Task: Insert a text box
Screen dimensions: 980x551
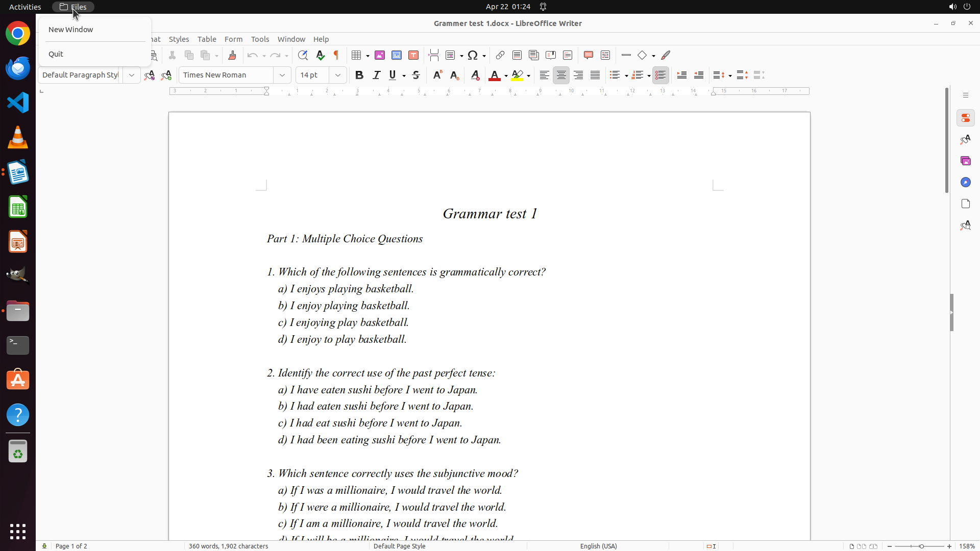Action: coord(413,55)
